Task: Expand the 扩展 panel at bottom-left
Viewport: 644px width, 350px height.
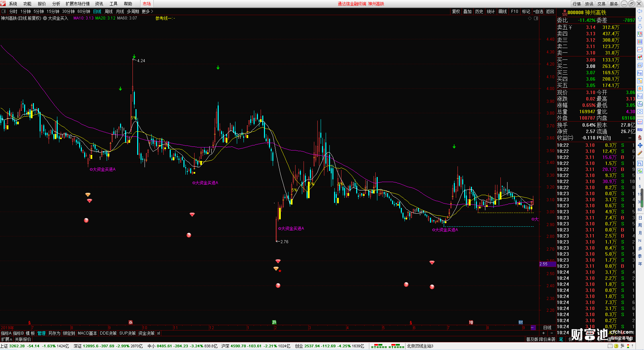Action: [x=7, y=339]
